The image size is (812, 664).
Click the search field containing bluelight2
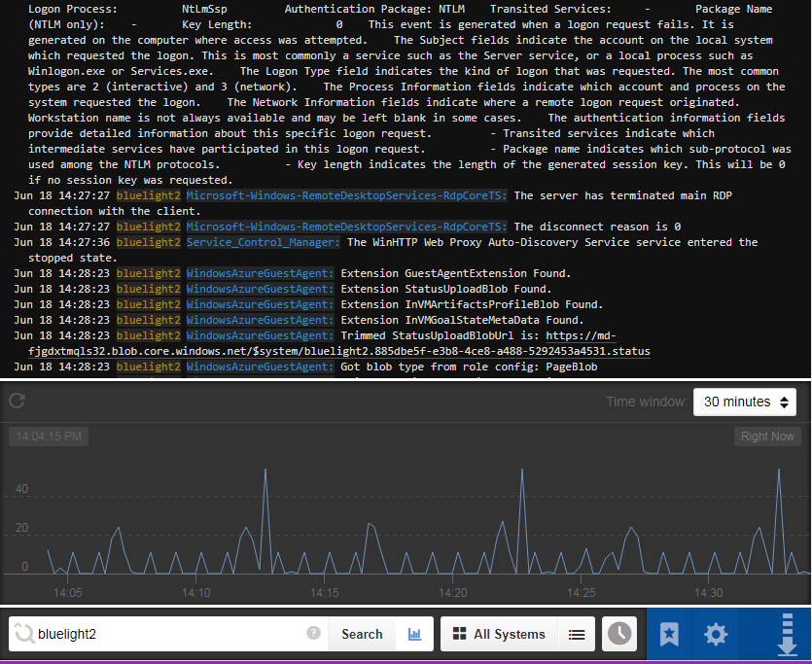(x=169, y=634)
